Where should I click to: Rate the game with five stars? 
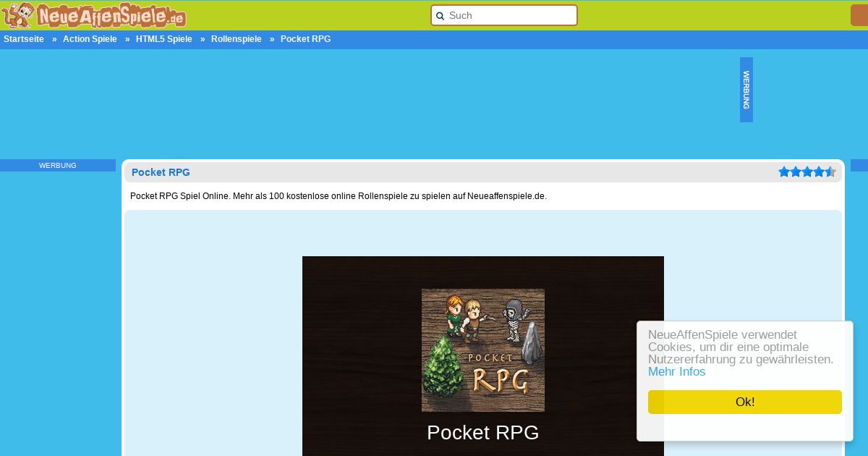830,172
